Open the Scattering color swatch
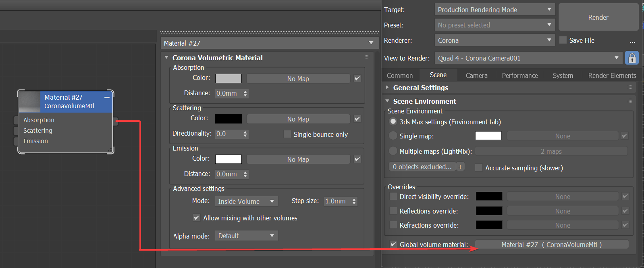This screenshot has width=644, height=268. 229,119
